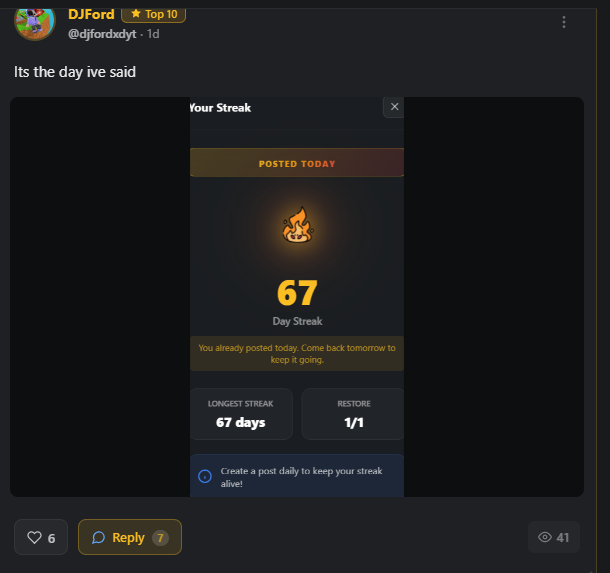The image size is (610, 573).
Task: Open the Reply button
Action: click(x=130, y=537)
